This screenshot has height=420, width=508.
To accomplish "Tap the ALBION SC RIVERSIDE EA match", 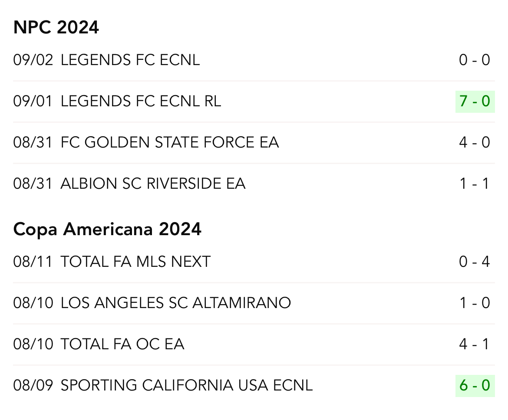I will click(153, 184).
